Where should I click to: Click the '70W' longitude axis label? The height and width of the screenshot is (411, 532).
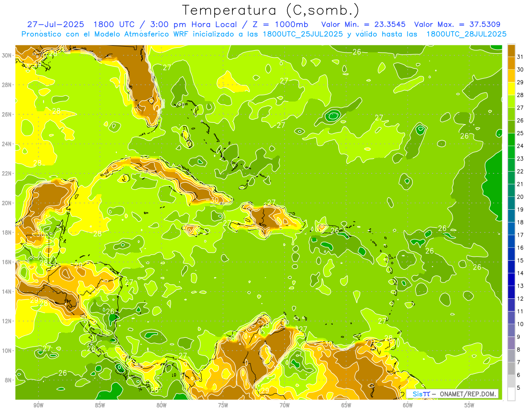[285, 405]
